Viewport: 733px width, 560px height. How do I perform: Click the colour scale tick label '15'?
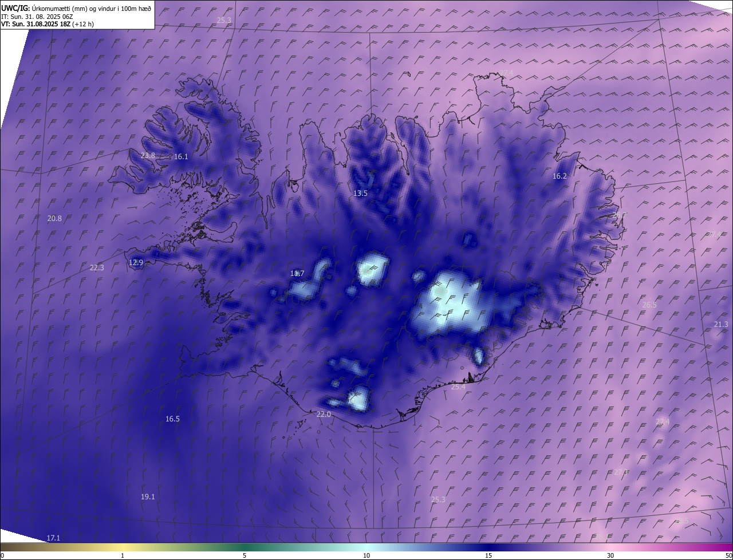click(488, 555)
